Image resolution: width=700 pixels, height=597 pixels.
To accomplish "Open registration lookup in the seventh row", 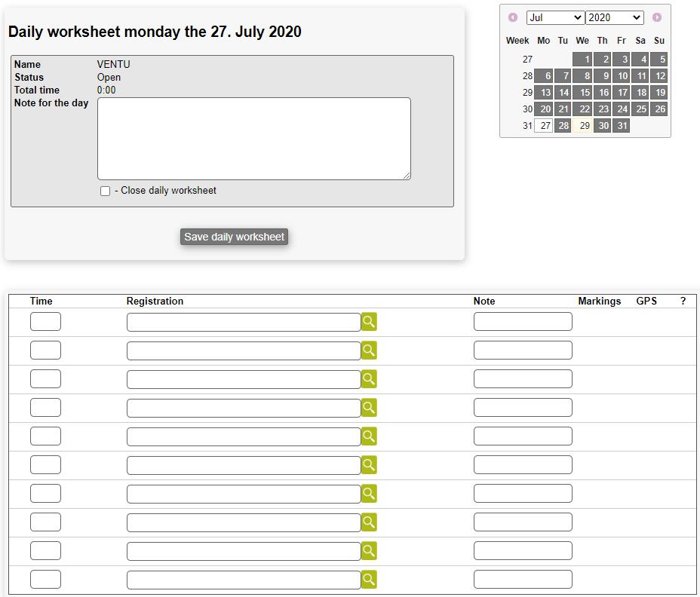I will coord(368,494).
